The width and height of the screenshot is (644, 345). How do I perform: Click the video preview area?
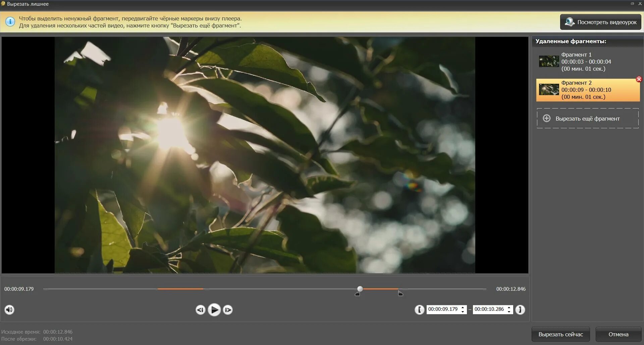pos(265,155)
